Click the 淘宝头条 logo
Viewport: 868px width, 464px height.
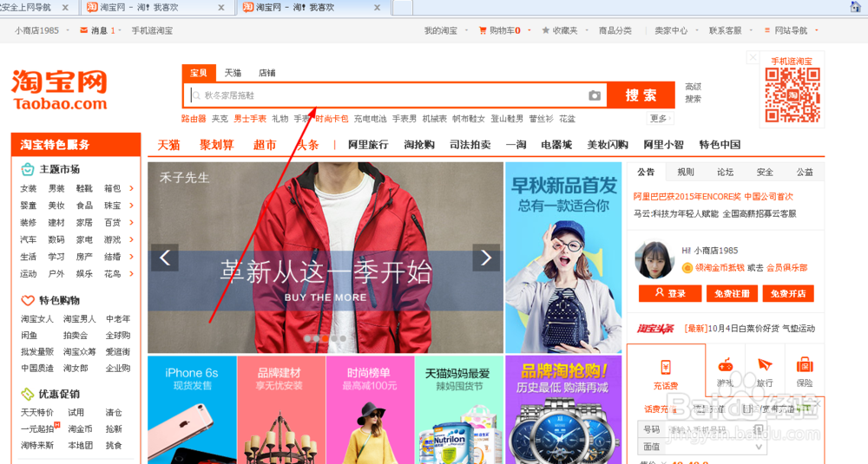point(655,329)
